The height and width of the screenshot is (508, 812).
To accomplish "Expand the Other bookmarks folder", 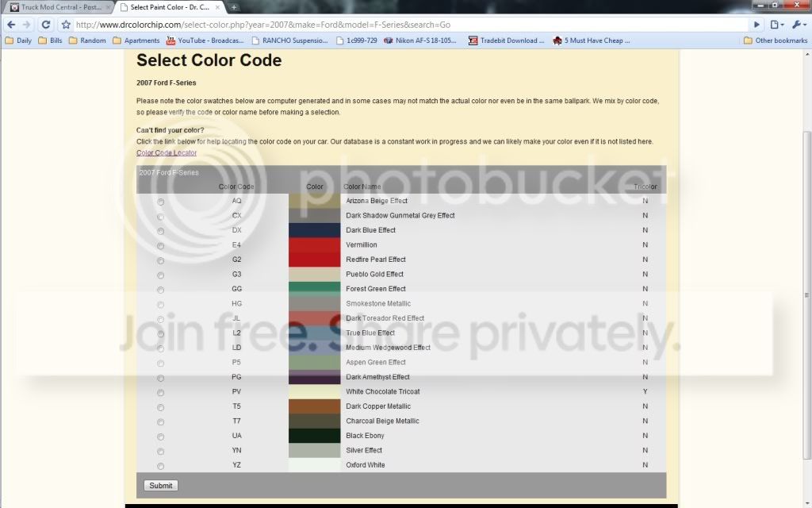I will 775,40.
